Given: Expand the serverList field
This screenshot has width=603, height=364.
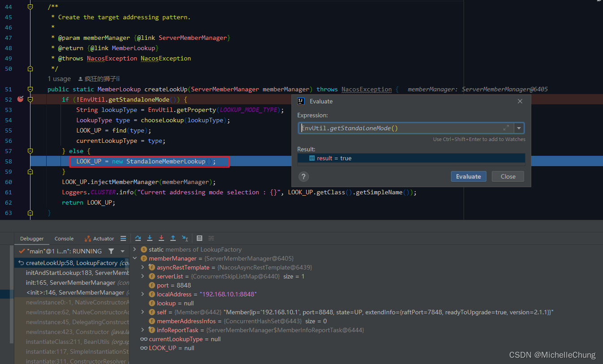Looking at the screenshot, I should 143,276.
